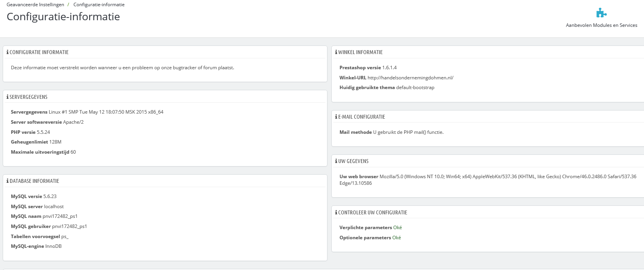644x270 pixels.
Task: Click the PHP versie 5.5.24 entry
Action: click(30, 132)
